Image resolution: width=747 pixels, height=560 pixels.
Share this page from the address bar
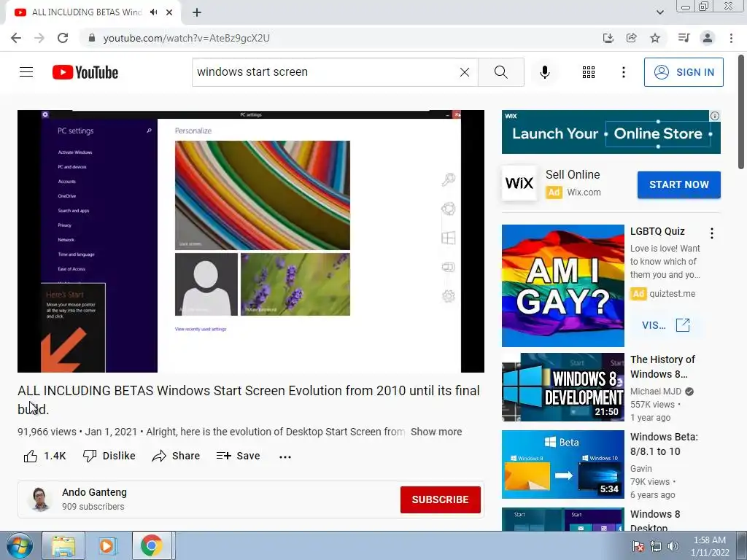(631, 38)
